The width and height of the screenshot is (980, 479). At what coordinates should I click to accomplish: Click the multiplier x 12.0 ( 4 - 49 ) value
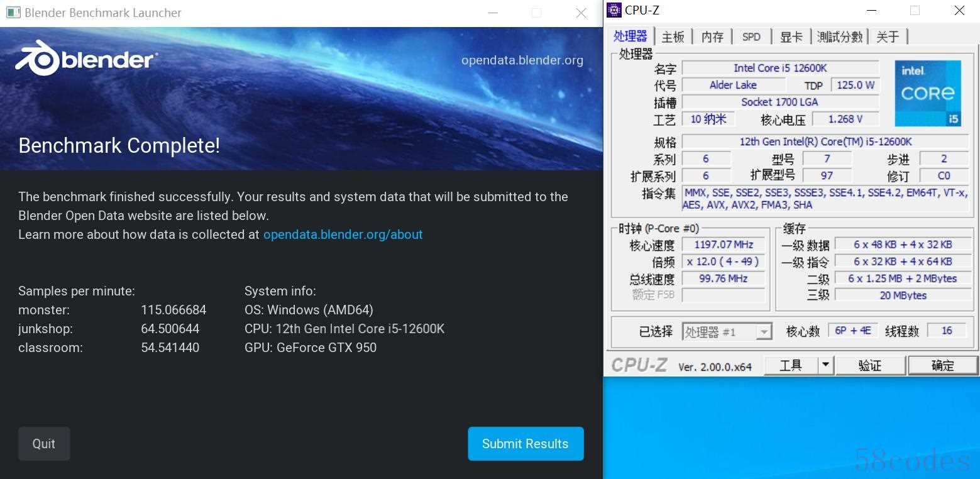pyautogui.click(x=723, y=262)
